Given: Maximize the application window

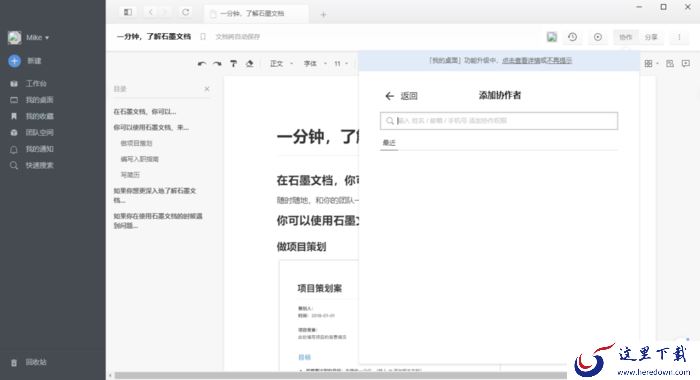Looking at the screenshot, I should click(663, 7).
